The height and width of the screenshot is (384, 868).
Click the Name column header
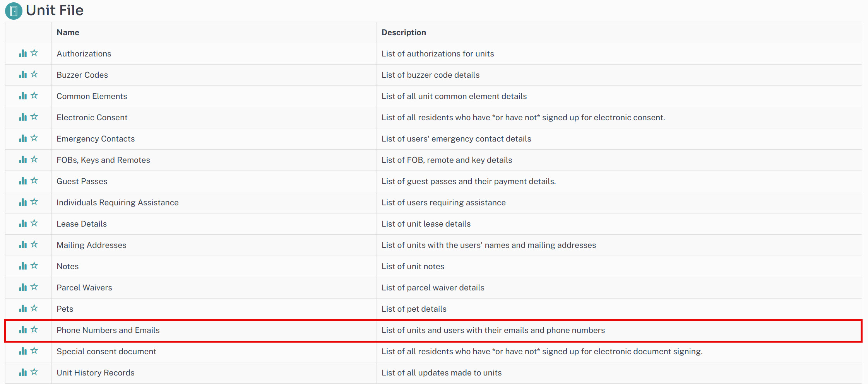click(x=68, y=32)
